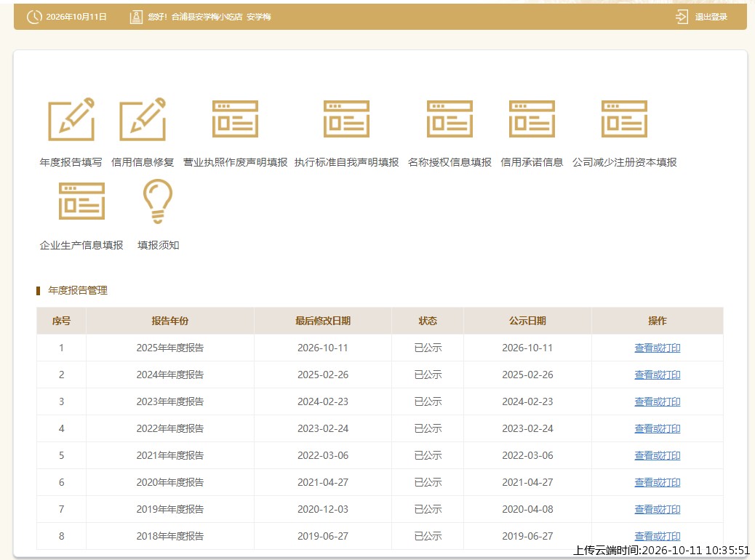Select the 2019年年度报告 cell
Image resolution: width=755 pixels, height=560 pixels.
pos(170,509)
